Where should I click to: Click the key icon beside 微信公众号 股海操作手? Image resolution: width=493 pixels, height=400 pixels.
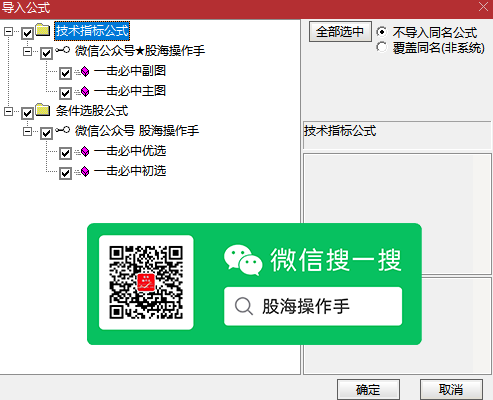pos(62,130)
